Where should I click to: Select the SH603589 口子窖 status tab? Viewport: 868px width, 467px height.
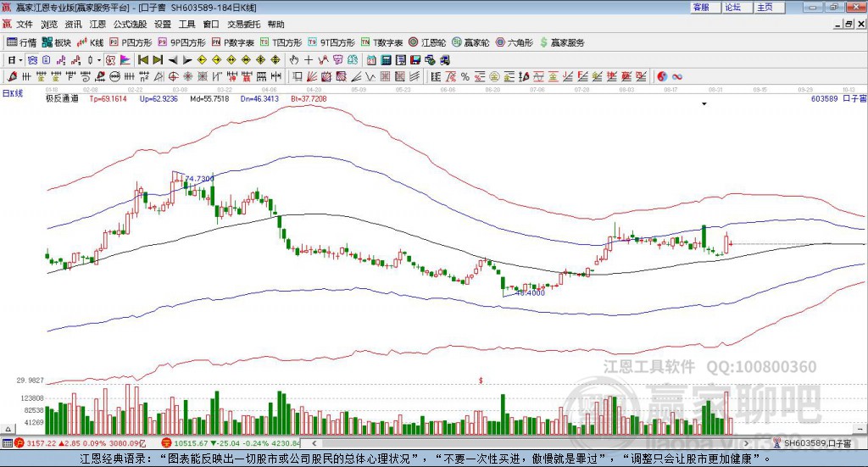pos(813,443)
